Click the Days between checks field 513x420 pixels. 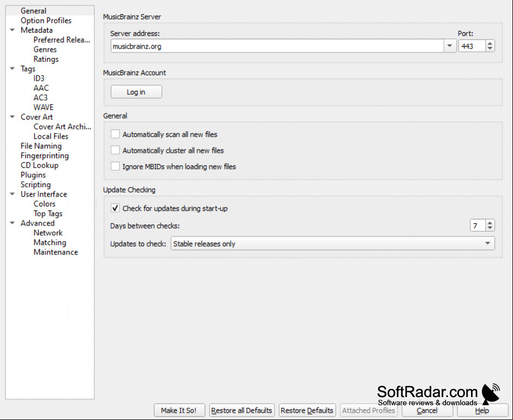pyautogui.click(x=478, y=226)
